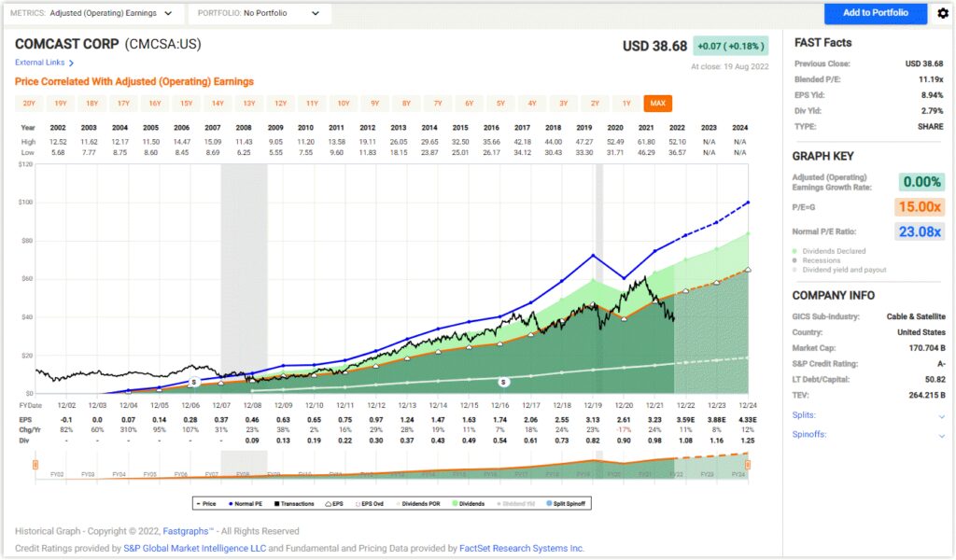Toggle Price line in chart legend
Image resolution: width=956 pixels, height=560 pixels.
(206, 504)
